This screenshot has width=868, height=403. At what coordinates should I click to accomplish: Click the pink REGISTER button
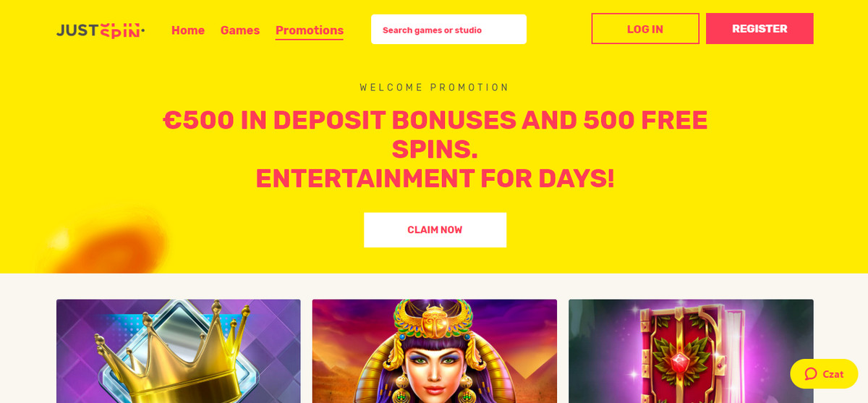(759, 29)
